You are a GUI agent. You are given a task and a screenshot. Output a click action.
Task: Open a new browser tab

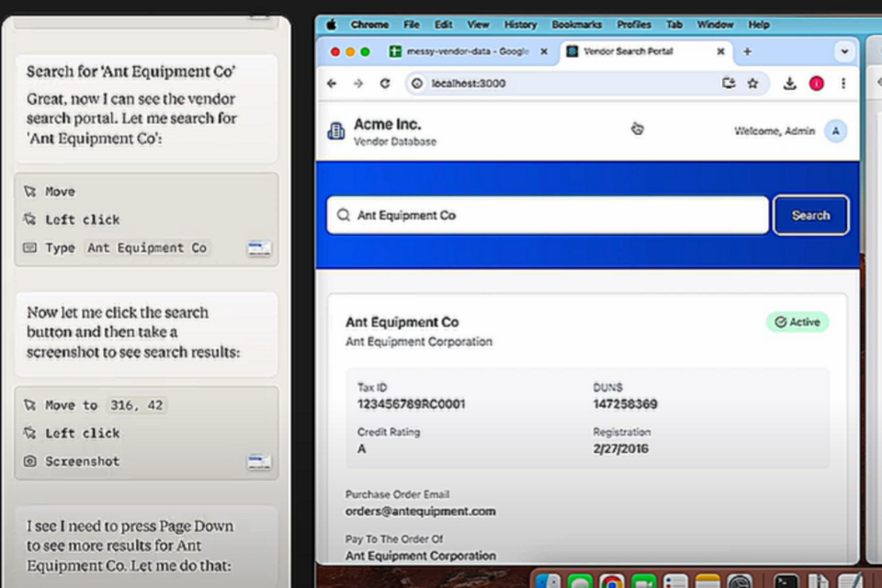747,51
